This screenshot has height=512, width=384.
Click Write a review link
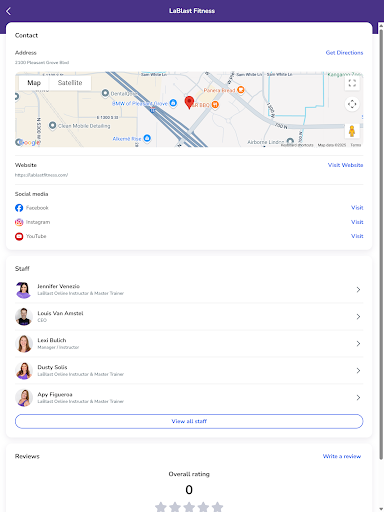coord(342,456)
